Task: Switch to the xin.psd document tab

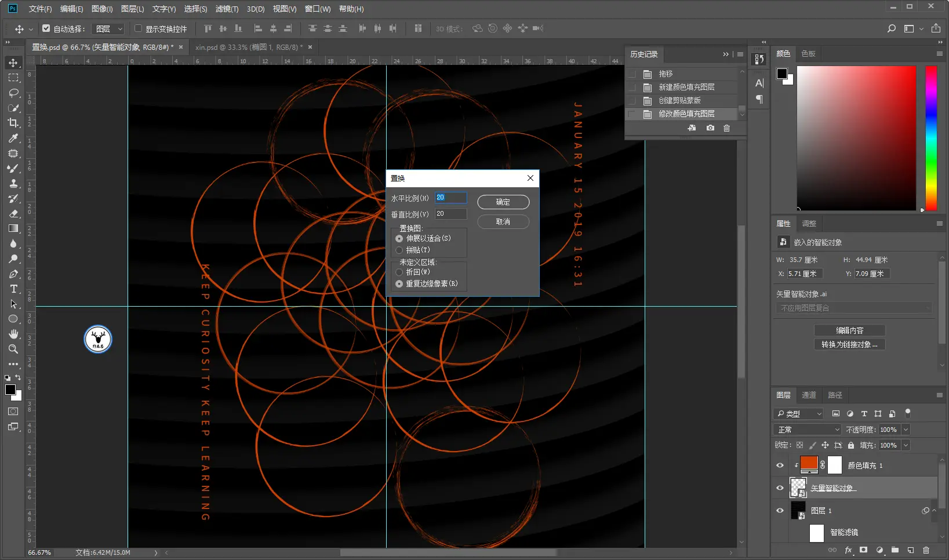Action: pos(249,47)
